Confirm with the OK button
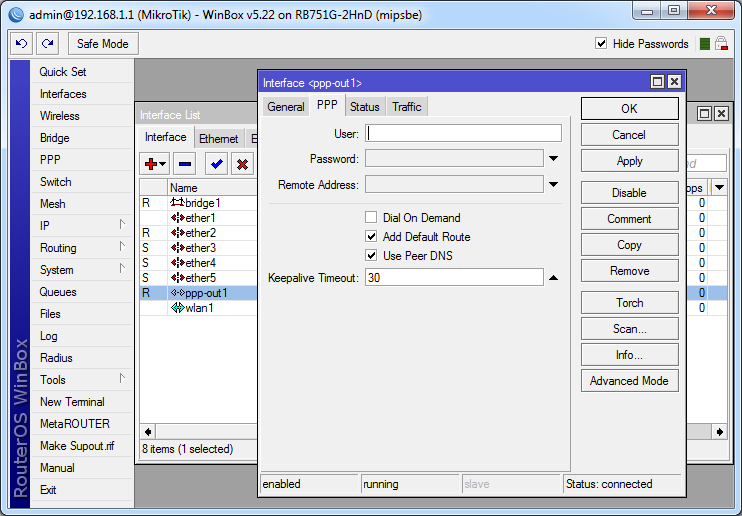742x516 pixels. 629,109
